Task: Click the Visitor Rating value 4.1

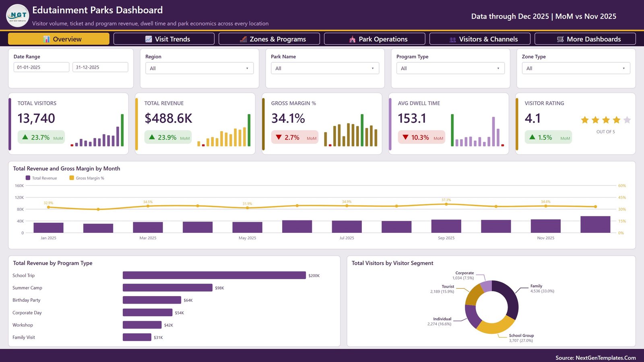Action: coord(533,118)
